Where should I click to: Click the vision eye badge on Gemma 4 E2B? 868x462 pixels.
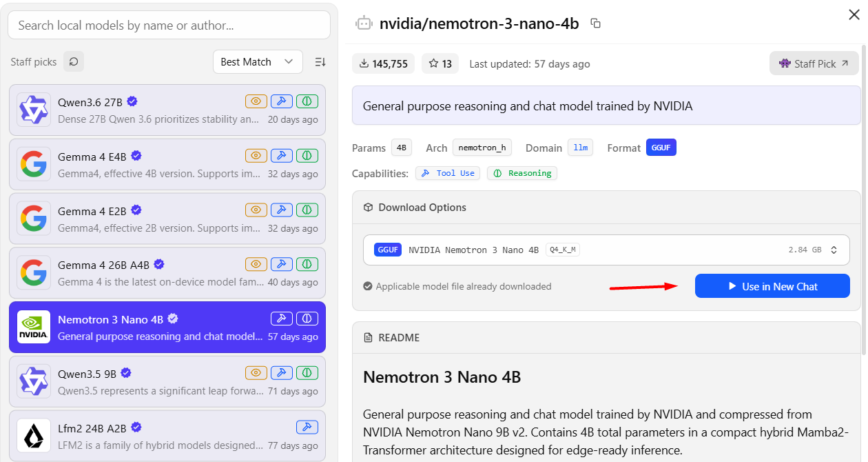256,210
